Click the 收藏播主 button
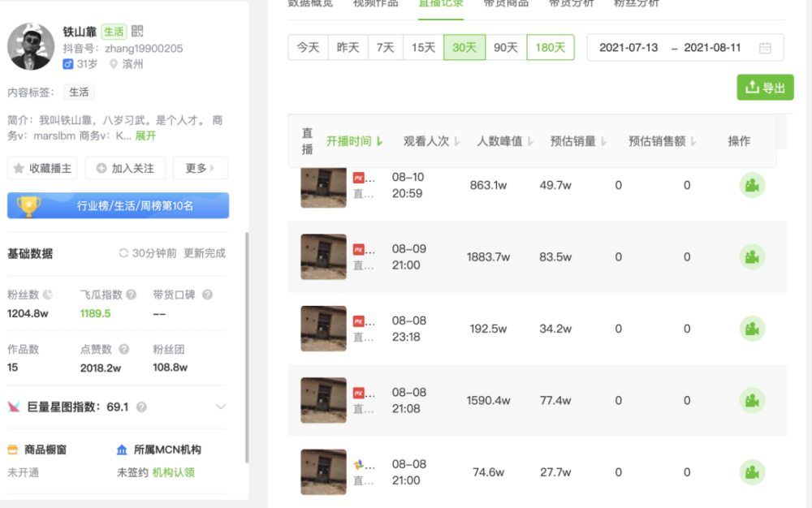Image resolution: width=812 pixels, height=508 pixels. (x=42, y=168)
